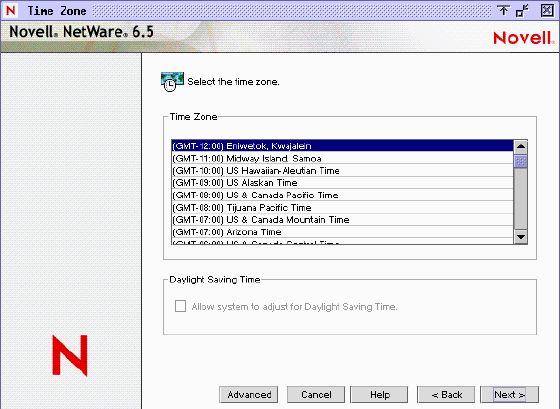Select Arizona Time entry

[342, 232]
